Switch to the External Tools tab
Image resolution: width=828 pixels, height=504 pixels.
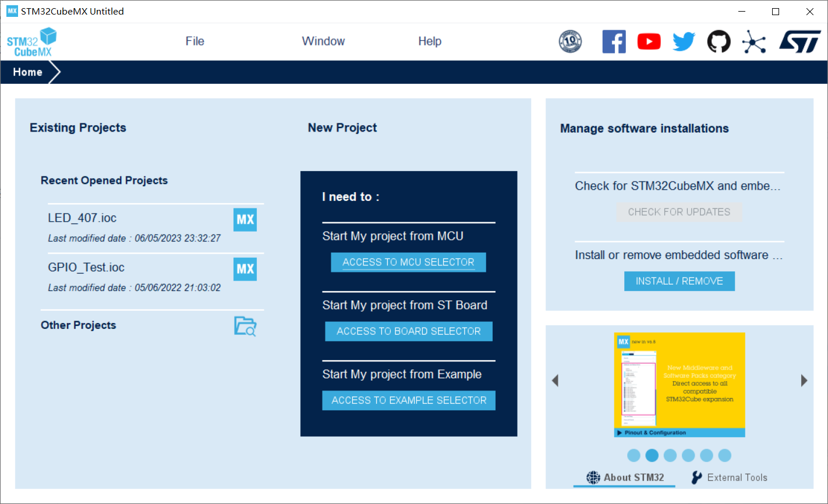[x=729, y=477]
